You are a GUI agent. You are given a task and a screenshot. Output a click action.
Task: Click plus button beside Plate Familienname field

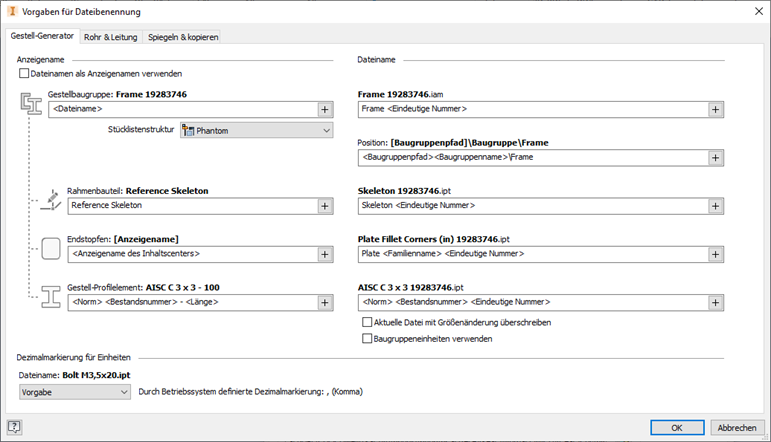coord(716,254)
